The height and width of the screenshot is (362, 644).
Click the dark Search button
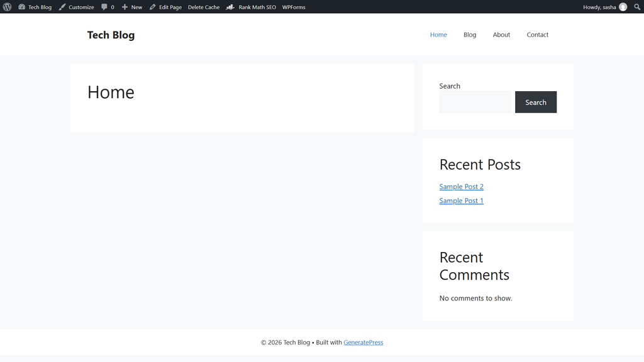[x=536, y=102]
